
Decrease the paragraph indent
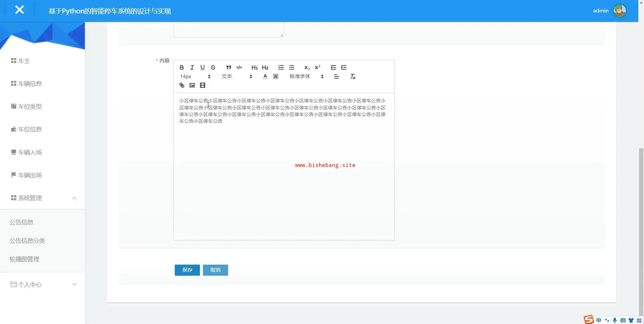pos(333,67)
